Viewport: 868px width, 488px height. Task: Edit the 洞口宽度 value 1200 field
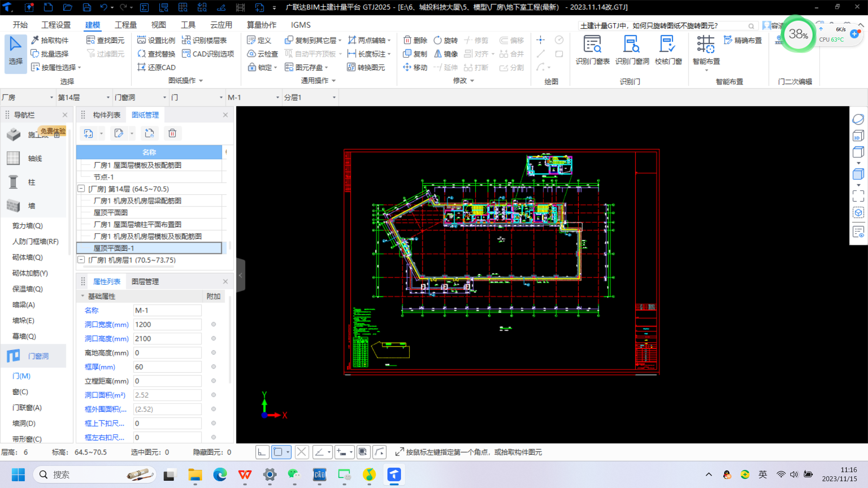[167, 324]
